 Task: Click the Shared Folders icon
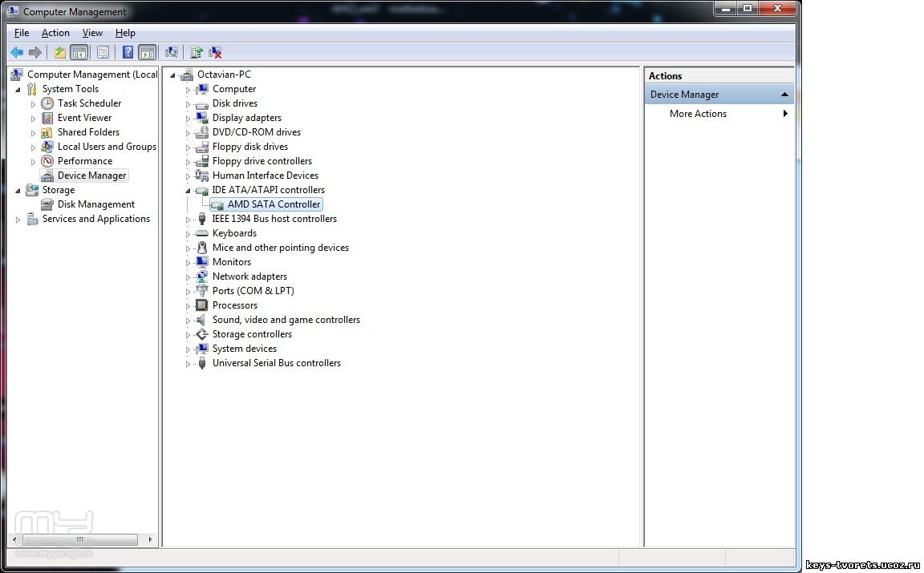(x=47, y=132)
